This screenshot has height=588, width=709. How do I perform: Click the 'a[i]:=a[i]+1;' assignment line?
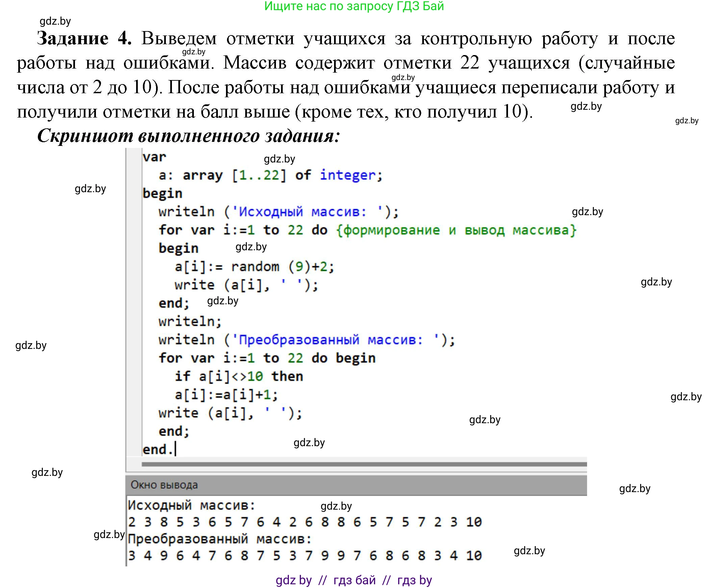click(226, 394)
